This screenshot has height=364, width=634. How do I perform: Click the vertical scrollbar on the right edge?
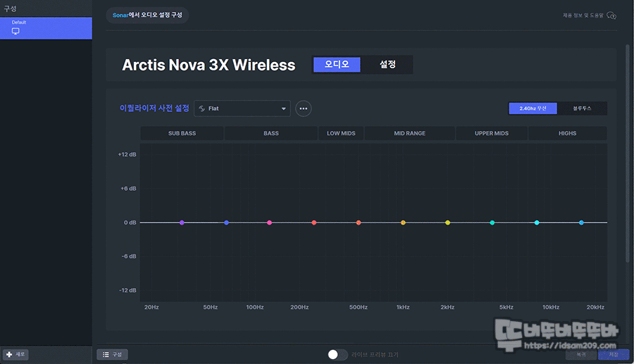point(628,153)
